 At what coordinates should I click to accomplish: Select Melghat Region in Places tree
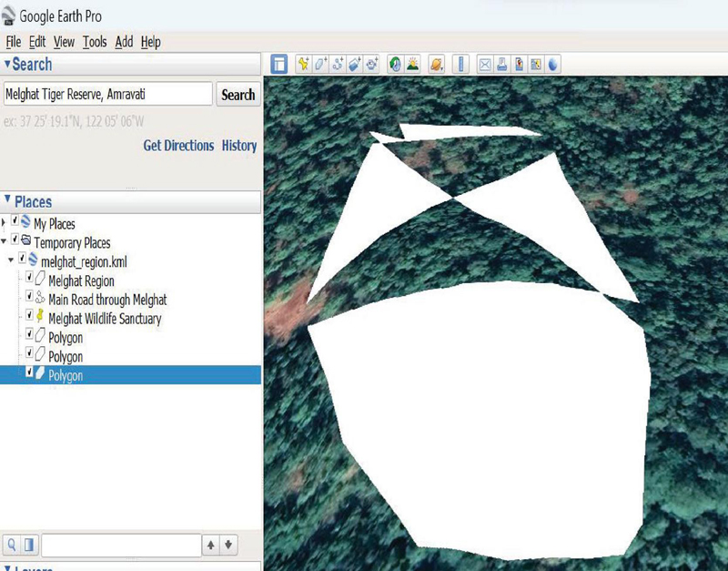[x=81, y=281]
